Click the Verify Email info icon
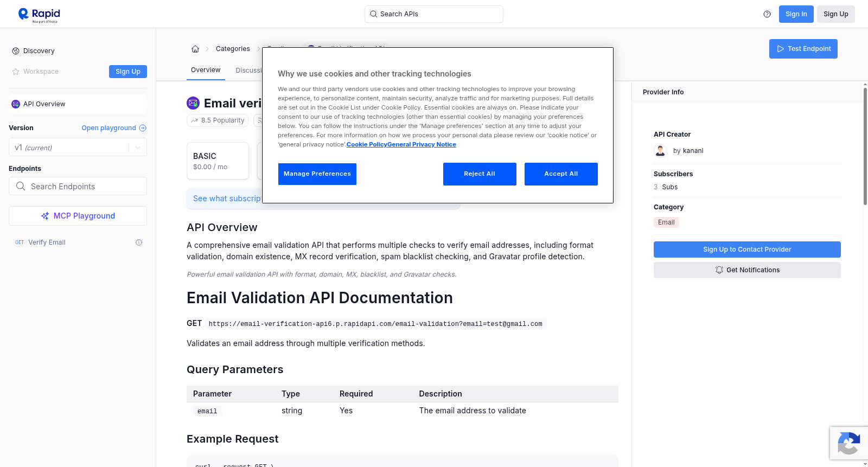The height and width of the screenshot is (467, 868). click(x=139, y=242)
